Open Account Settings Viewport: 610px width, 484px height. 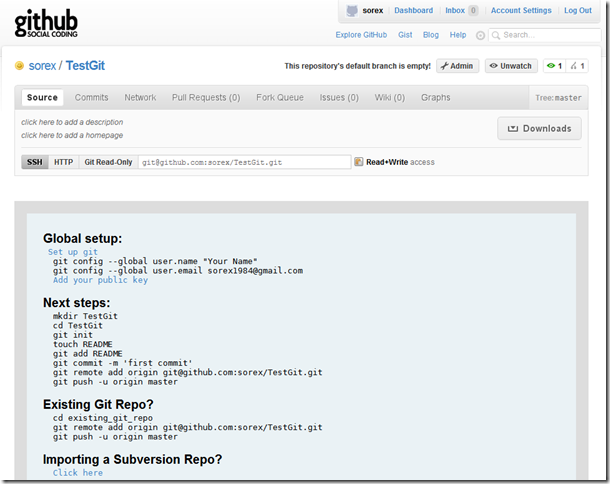click(x=521, y=11)
